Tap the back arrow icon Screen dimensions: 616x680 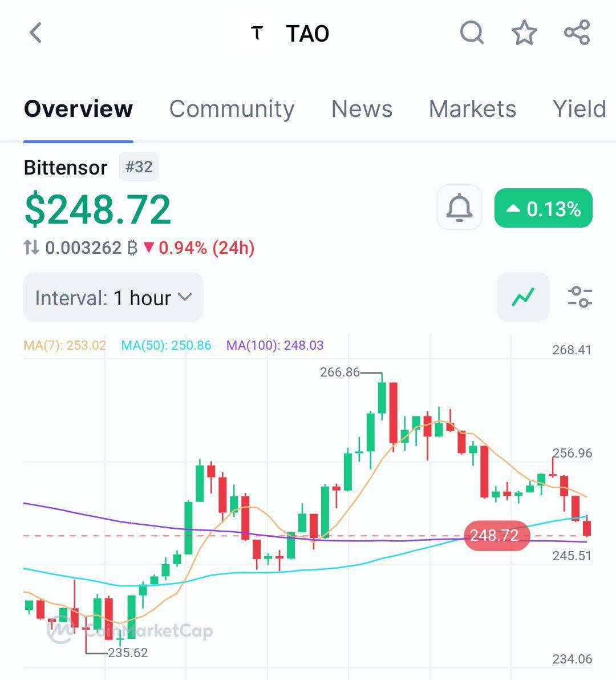[35, 33]
